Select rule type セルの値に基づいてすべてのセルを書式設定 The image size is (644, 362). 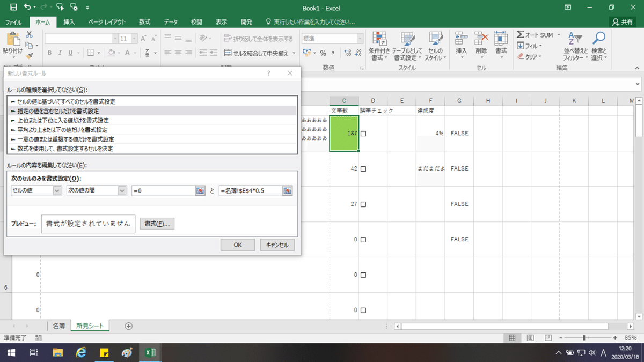[152, 101]
